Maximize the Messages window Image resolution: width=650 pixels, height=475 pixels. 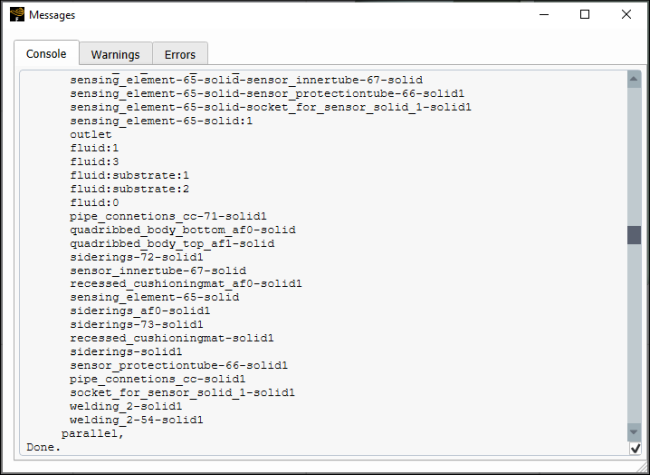pos(585,15)
